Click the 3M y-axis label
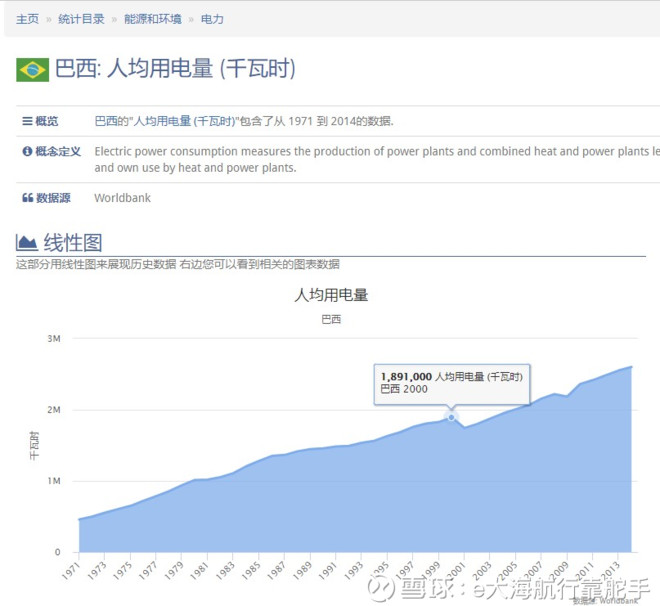The height and width of the screenshot is (606, 660). click(54, 338)
